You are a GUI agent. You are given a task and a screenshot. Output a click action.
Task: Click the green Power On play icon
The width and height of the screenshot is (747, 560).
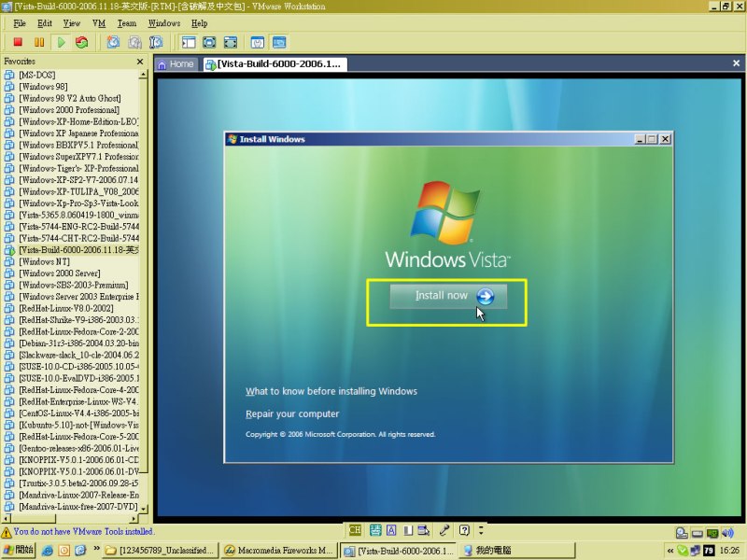(x=61, y=42)
